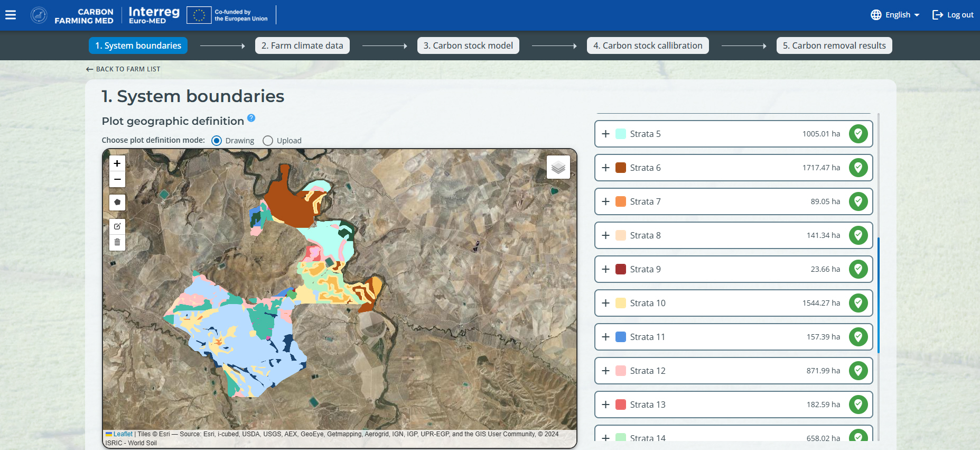Expand Strata 9 with plus icon
This screenshot has width=980, height=450.
pyautogui.click(x=605, y=269)
